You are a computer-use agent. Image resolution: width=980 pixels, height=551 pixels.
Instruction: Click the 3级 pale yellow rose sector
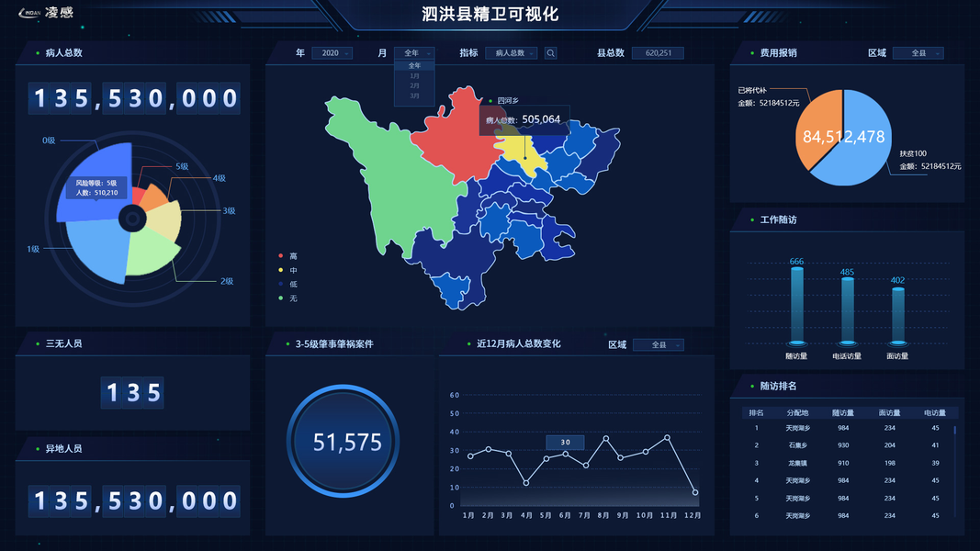[166, 219]
